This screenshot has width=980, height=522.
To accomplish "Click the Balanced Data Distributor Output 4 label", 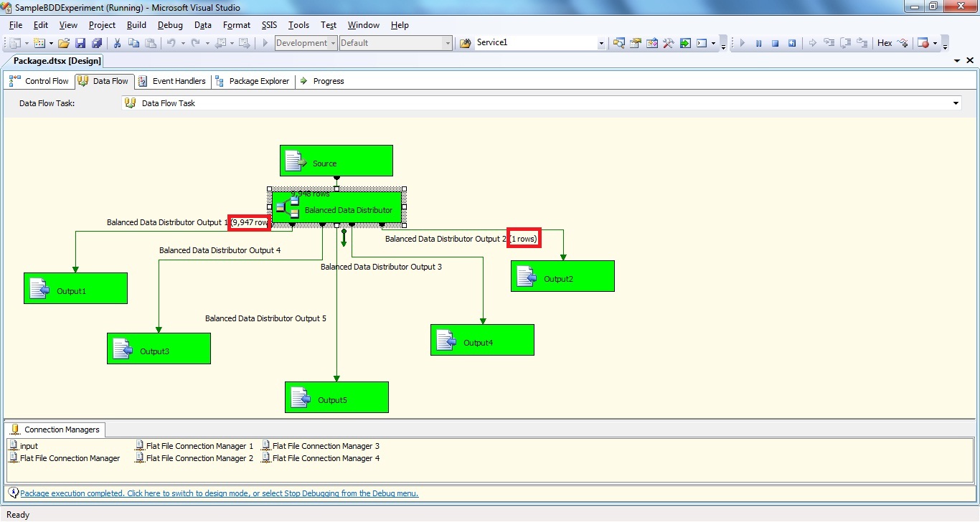I will [220, 250].
